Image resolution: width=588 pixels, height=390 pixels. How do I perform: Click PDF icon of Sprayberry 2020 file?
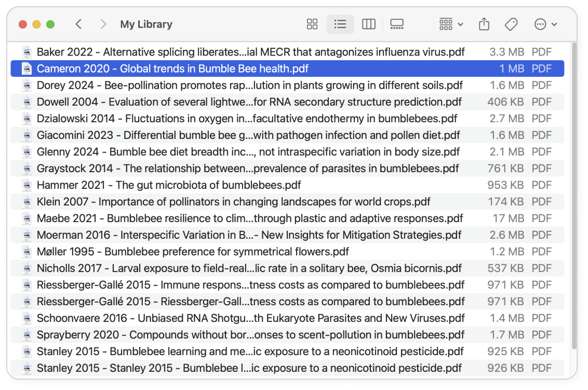tap(26, 335)
